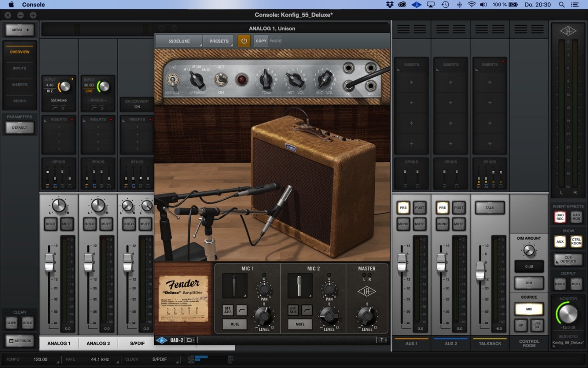The image size is (588, 368).
Task: Toggle MIC 1 OFF AXIS button
Action: pyautogui.click(x=228, y=310)
